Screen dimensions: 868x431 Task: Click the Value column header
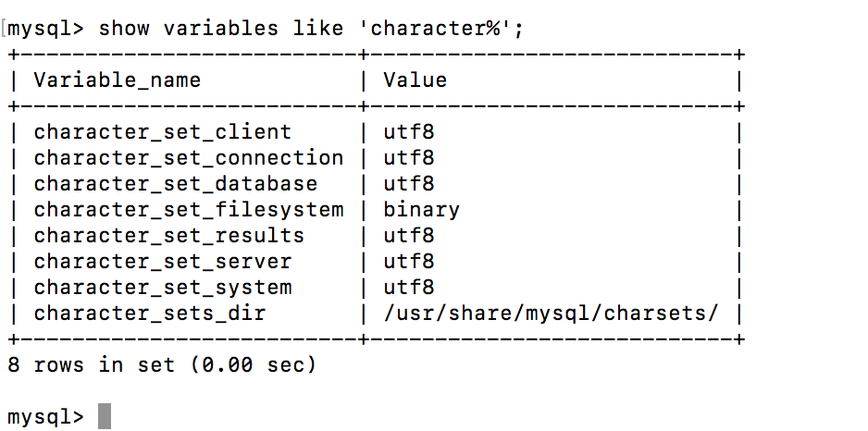click(x=415, y=80)
